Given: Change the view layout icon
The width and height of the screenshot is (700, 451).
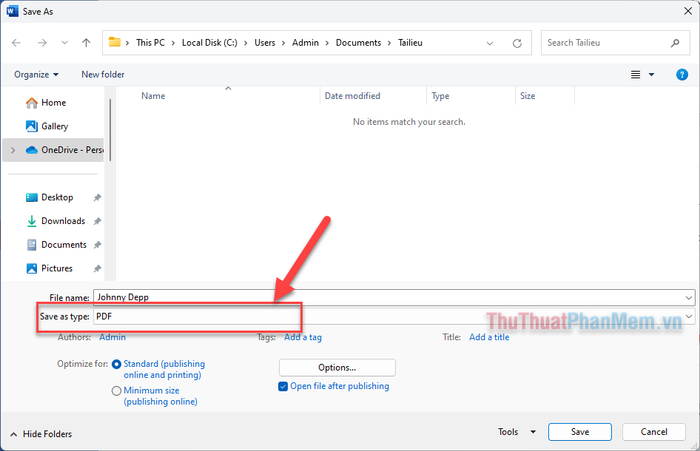Looking at the screenshot, I should tap(636, 75).
